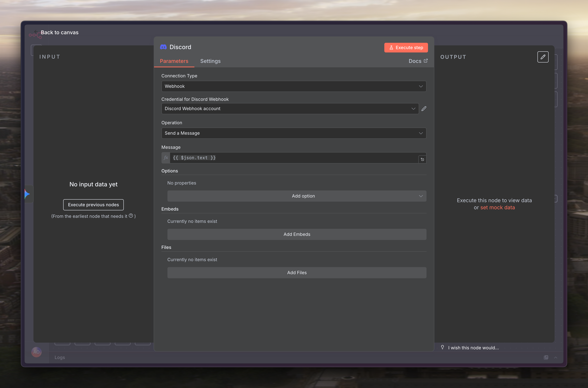Open the logs pop-out icon
The height and width of the screenshot is (388, 588).
[x=546, y=357]
